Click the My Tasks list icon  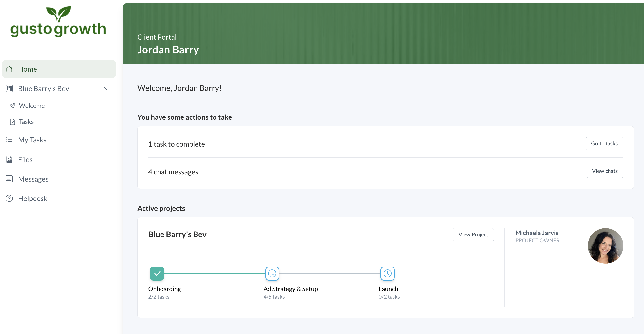pos(9,140)
